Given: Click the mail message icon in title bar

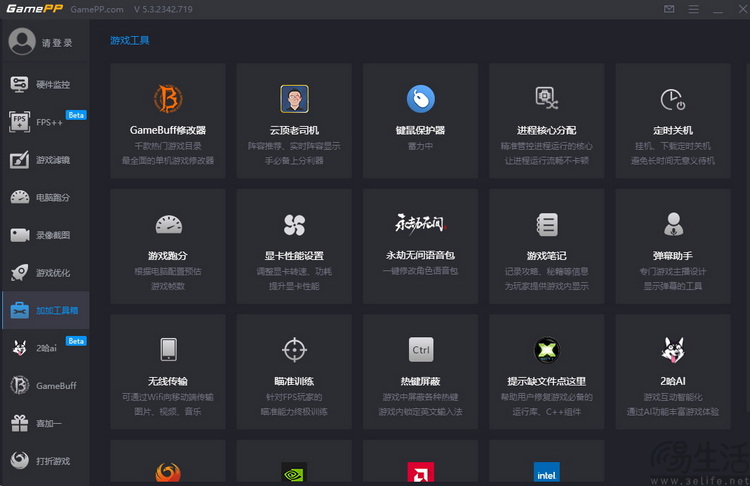Looking at the screenshot, I should pos(668,9).
